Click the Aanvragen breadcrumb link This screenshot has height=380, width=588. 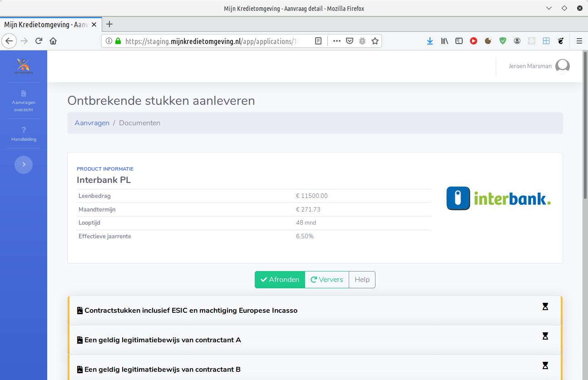92,123
